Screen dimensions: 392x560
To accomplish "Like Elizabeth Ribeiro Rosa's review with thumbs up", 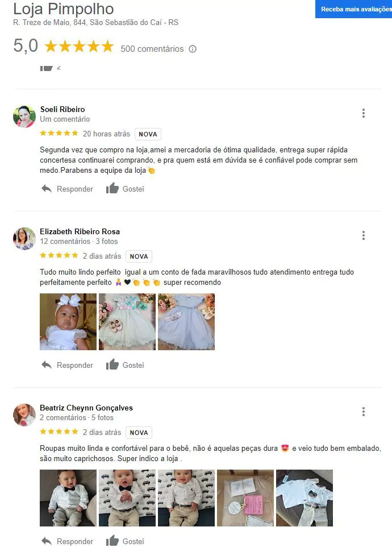I will click(112, 364).
